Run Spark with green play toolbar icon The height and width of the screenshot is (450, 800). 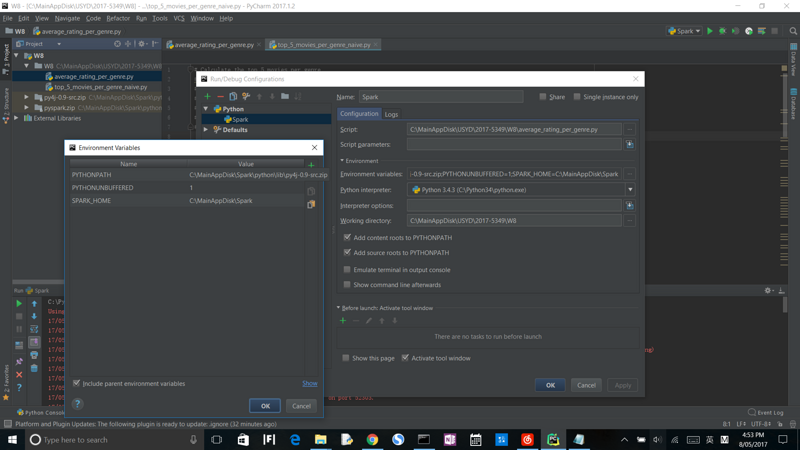710,31
